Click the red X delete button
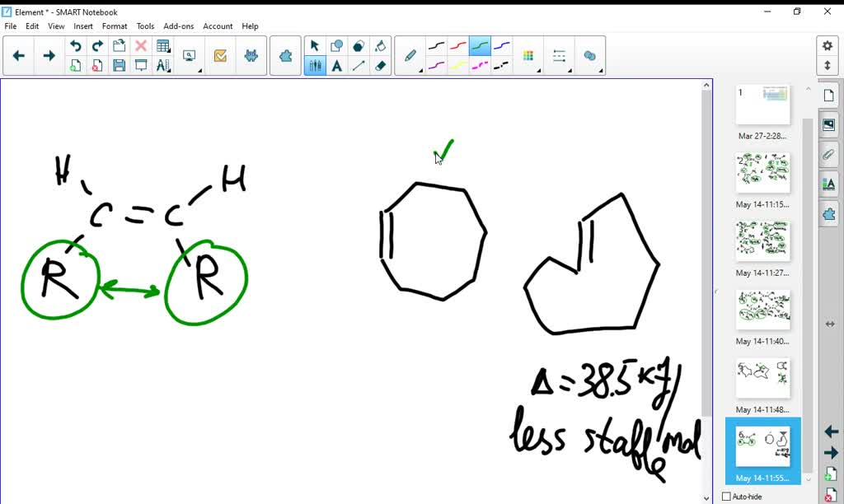Viewport: 844px width, 504px height. (142, 46)
